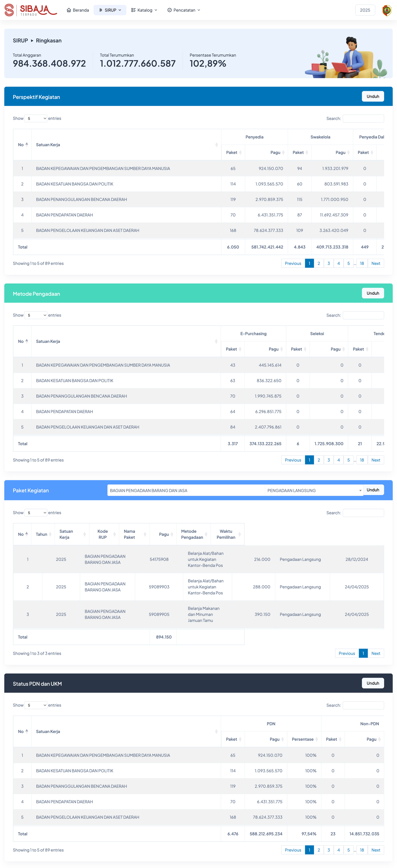This screenshot has width=397, height=868.
Task: Sort PDN Persentase column
Action: (x=304, y=739)
